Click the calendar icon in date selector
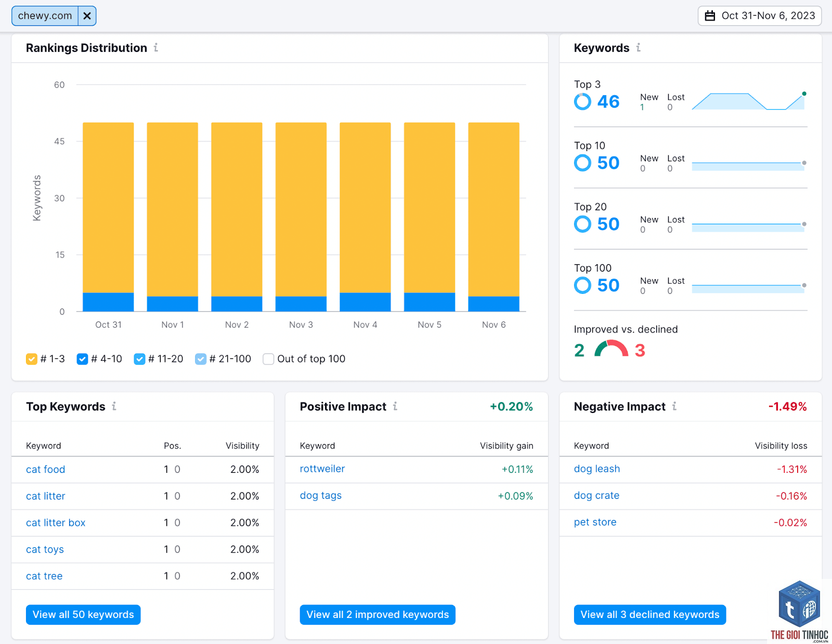 coord(710,16)
